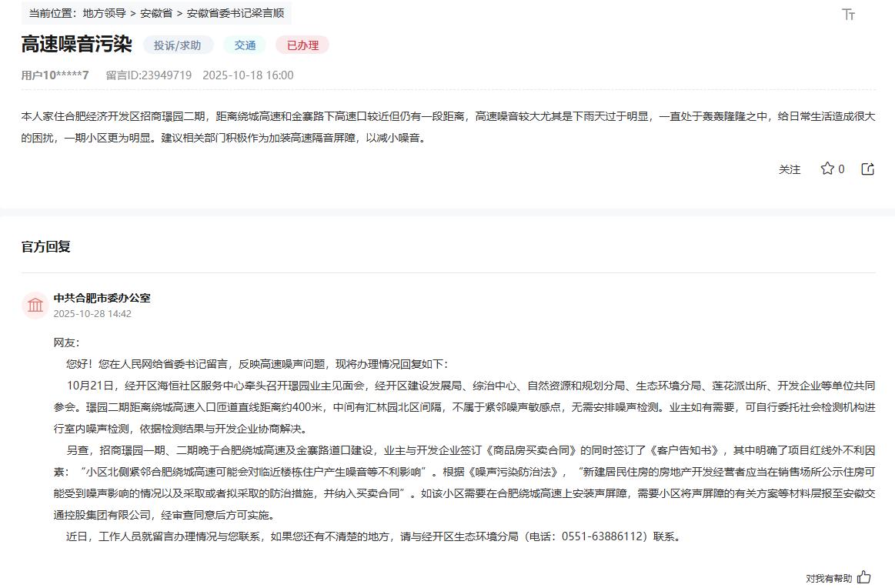The image size is (895, 588).
Task: Click the post title 高速噪音污染
Action: (x=75, y=45)
